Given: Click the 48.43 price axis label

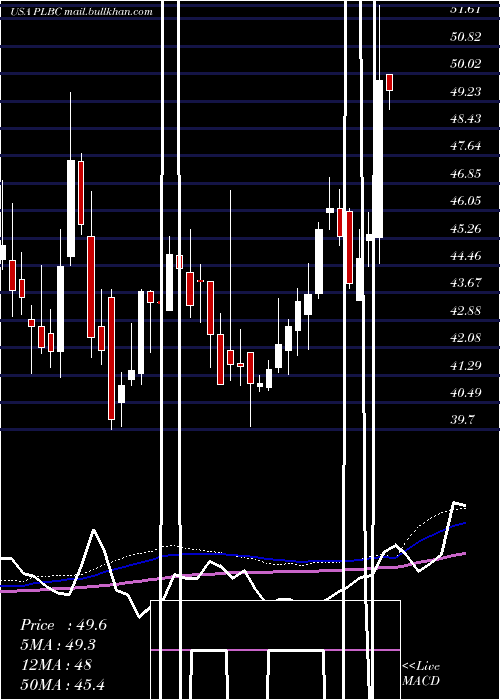Looking at the screenshot, I should click(x=466, y=119).
